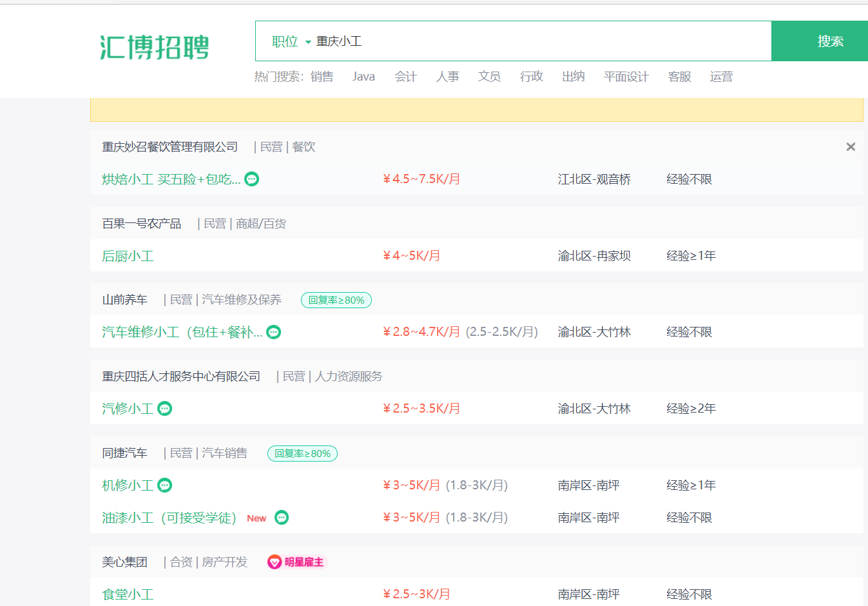Dismiss 重庆妙召餐饮 listing with the X
This screenshot has height=606, width=868.
point(851,147)
